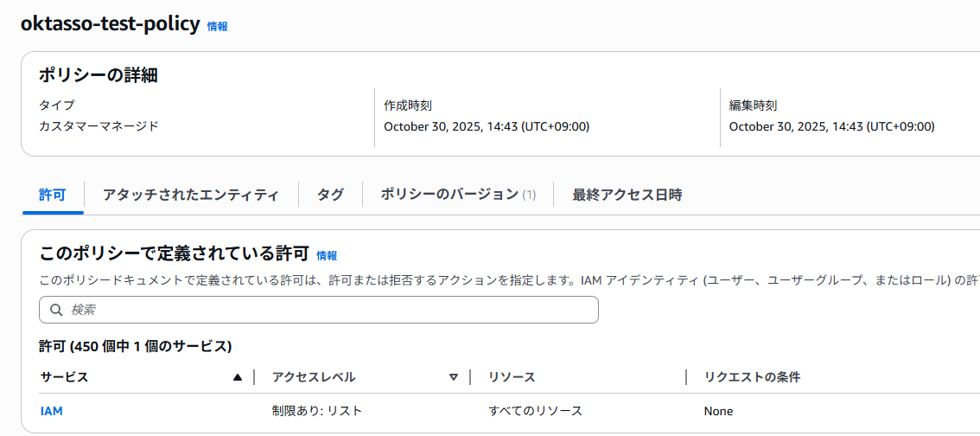Go to the 最終アクセス日時 tab

pyautogui.click(x=627, y=195)
